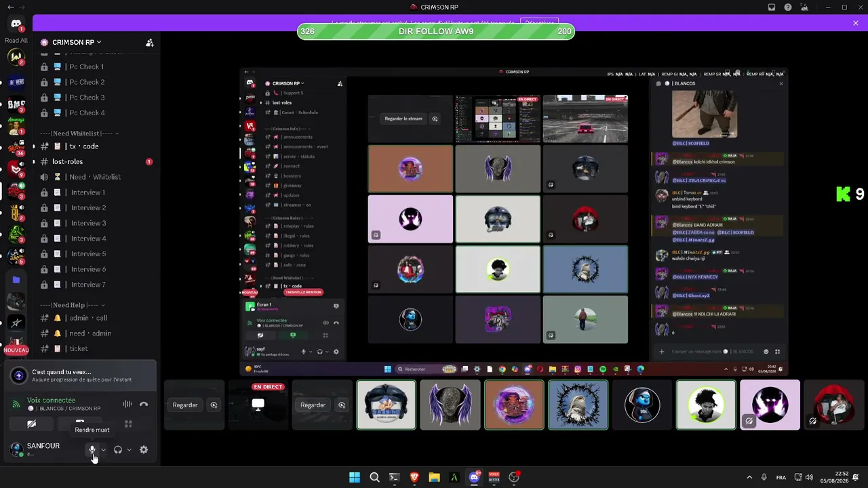Open Windows taskbar Search

click(374, 477)
